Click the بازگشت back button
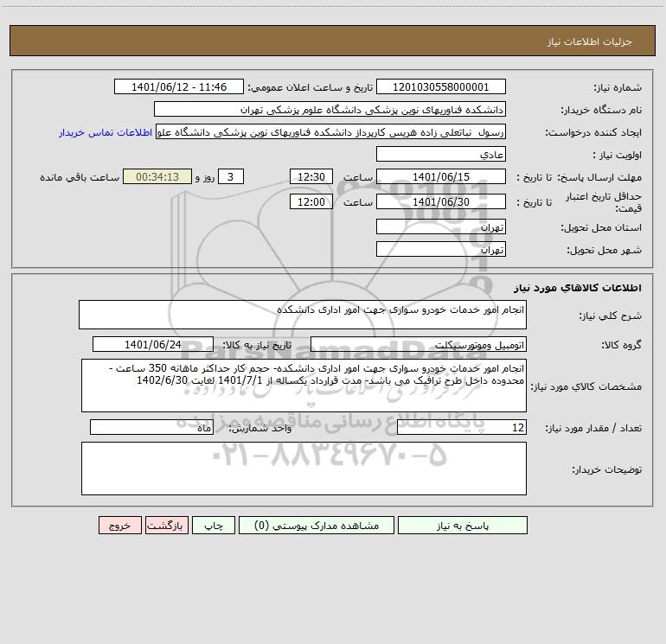The width and height of the screenshot is (666, 644). 166,526
